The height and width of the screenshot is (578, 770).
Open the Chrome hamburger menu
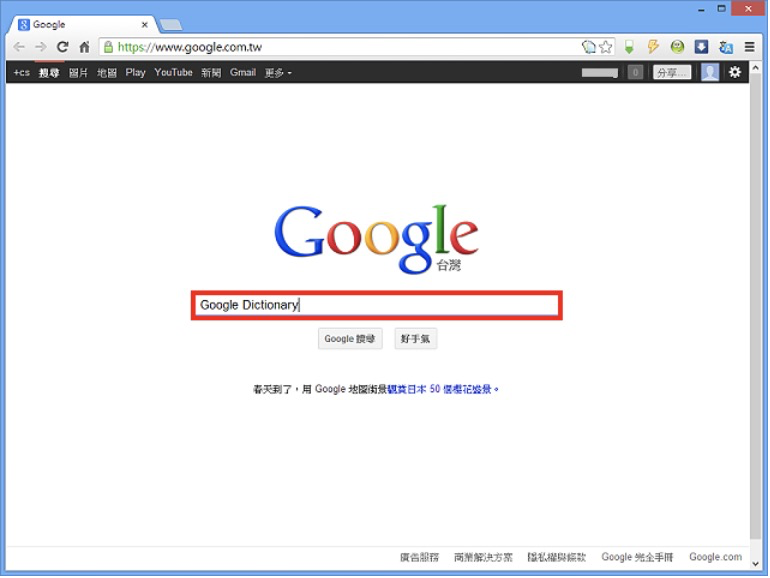pyautogui.click(x=749, y=47)
